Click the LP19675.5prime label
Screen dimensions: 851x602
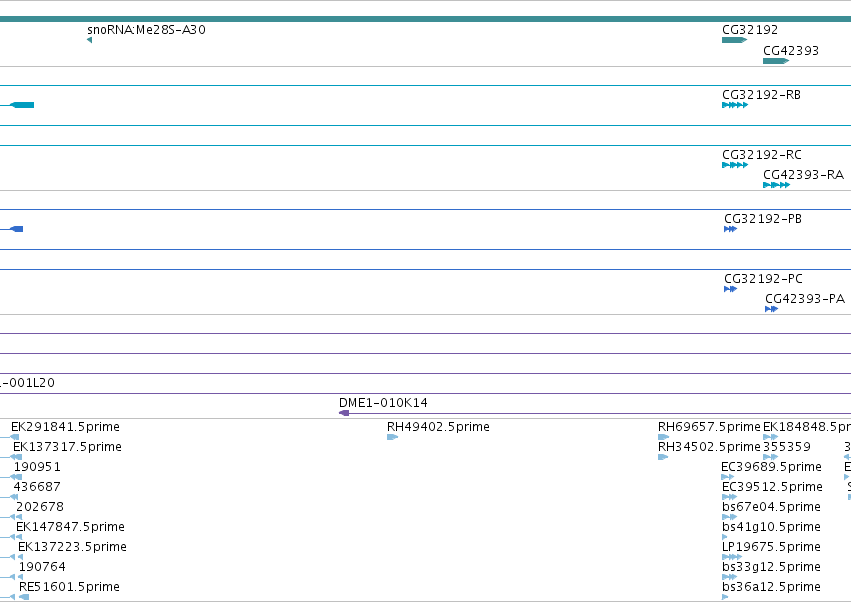coord(771,547)
